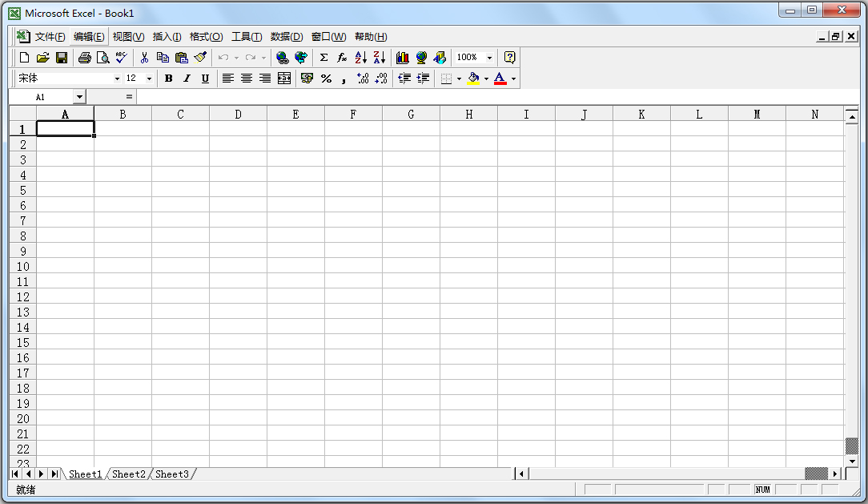
Task: Open the Map tool globe icon
Action: [421, 58]
